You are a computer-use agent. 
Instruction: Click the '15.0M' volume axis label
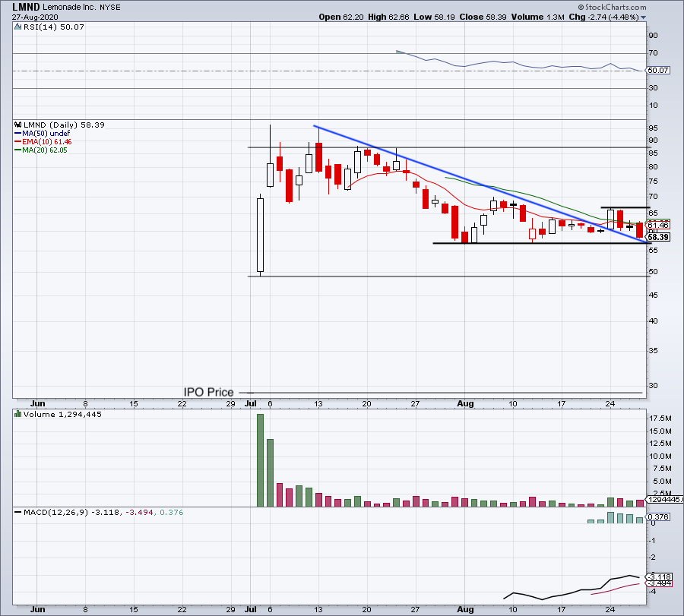[660, 431]
